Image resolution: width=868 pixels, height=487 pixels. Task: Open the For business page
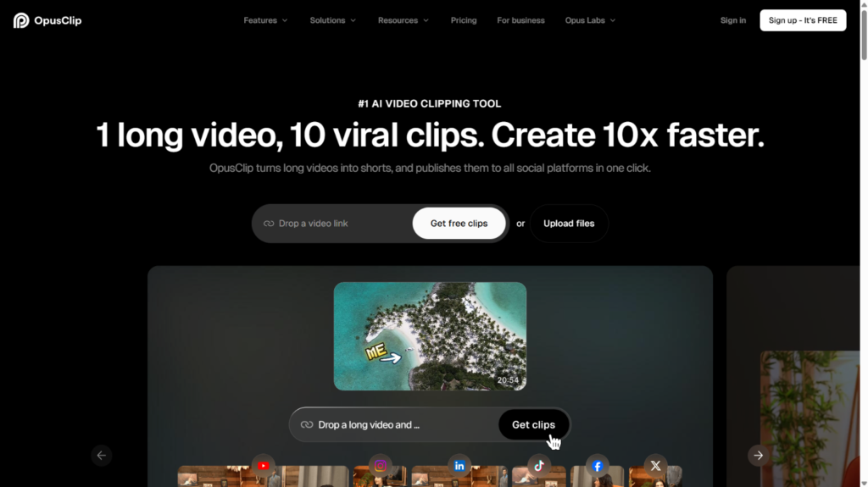[x=521, y=20]
